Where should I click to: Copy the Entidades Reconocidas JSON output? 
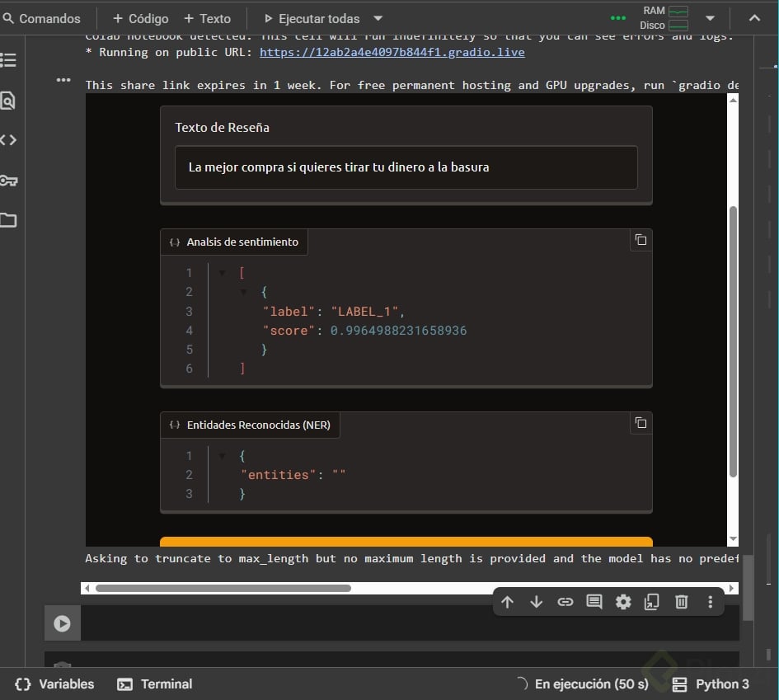[641, 423]
